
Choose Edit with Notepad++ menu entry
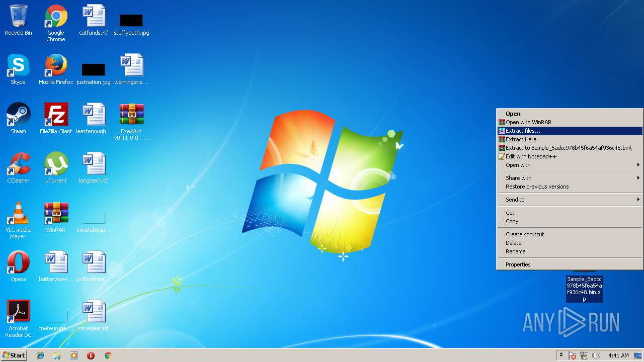tap(570, 156)
